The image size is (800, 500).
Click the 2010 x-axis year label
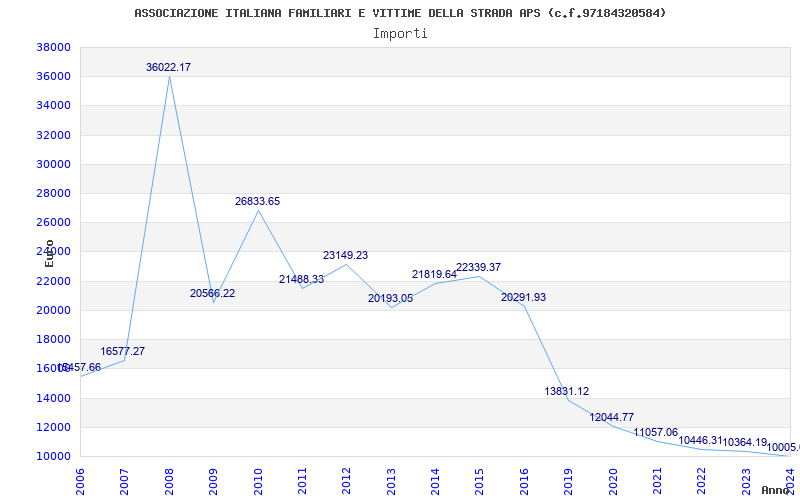click(258, 481)
